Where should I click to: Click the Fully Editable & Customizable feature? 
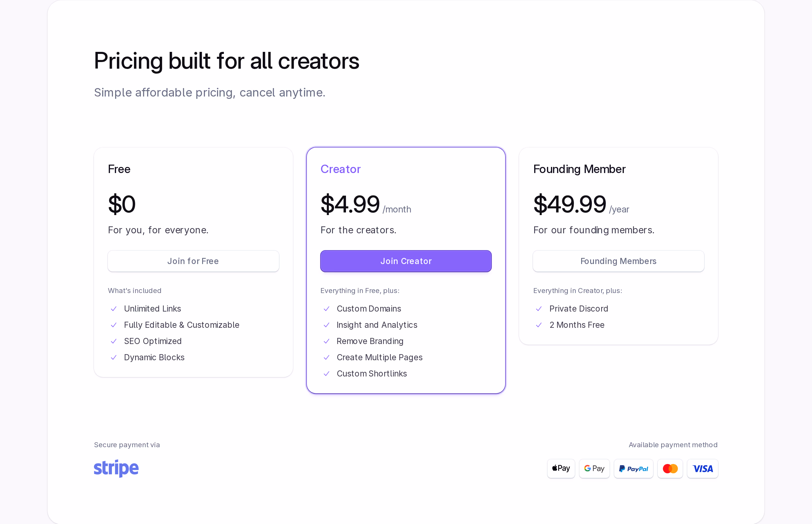click(182, 325)
